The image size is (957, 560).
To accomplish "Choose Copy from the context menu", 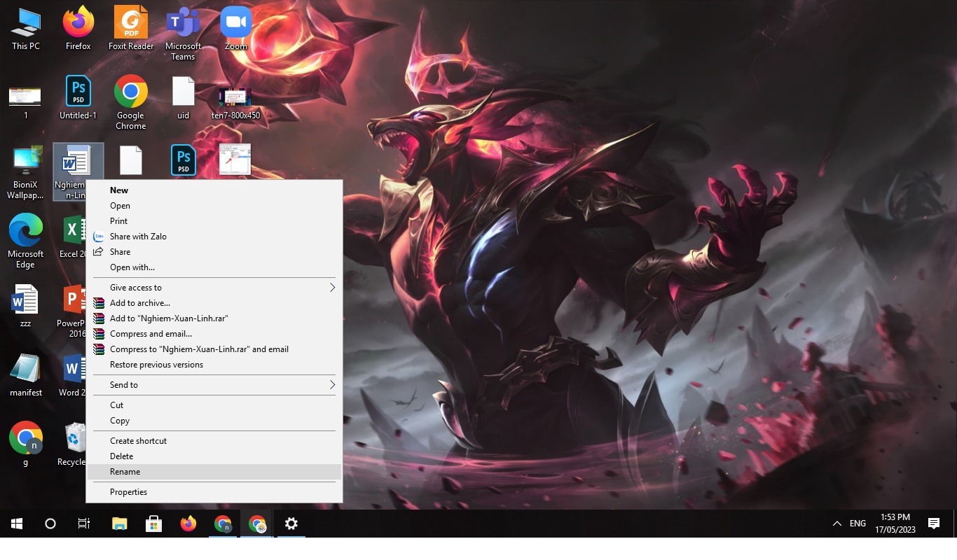I will pos(214,421).
